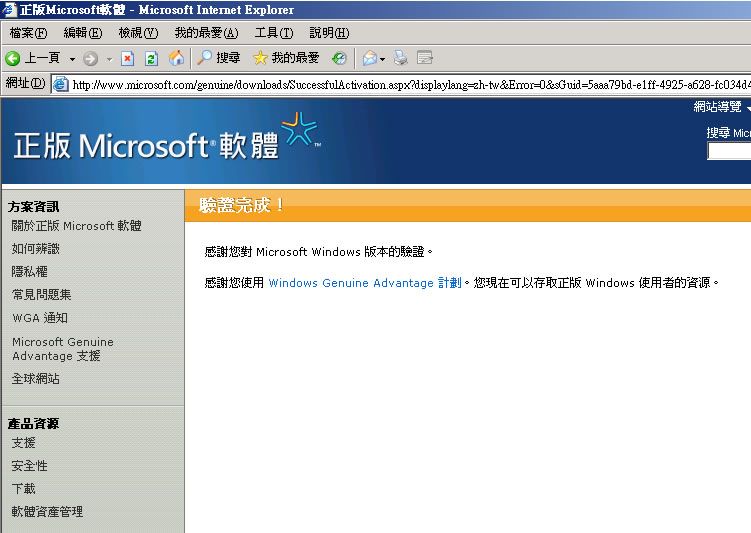Click the Microsoft search input box

click(x=729, y=151)
